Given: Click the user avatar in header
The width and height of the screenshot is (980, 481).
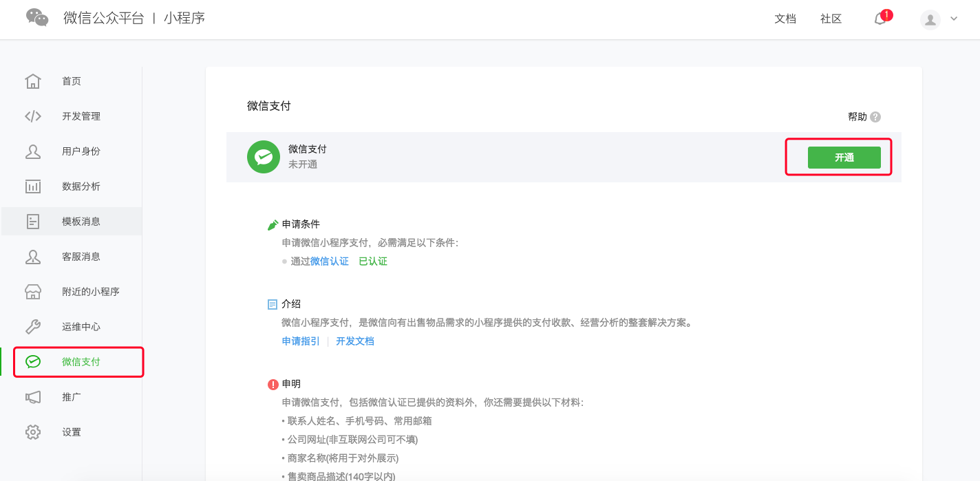Looking at the screenshot, I should 930,19.
